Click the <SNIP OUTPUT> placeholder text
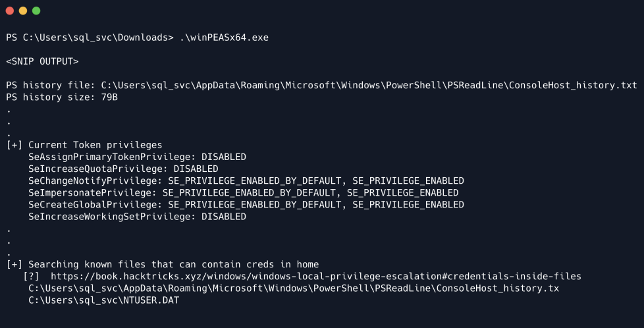 pos(42,61)
